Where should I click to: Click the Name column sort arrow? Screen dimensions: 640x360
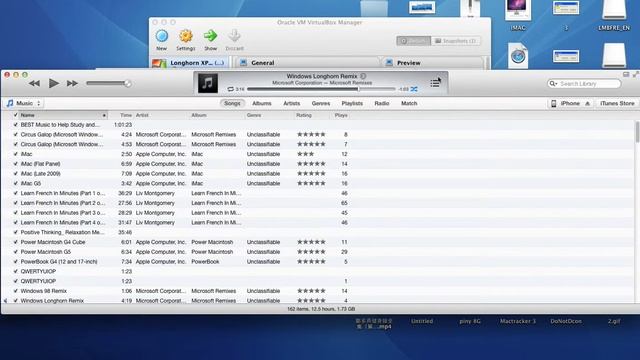(104, 116)
